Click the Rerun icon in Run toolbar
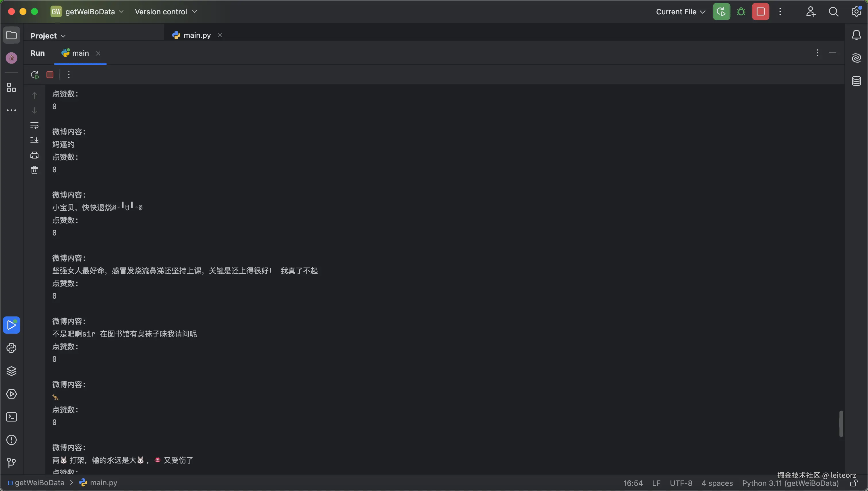The height and width of the screenshot is (491, 868). [x=35, y=75]
